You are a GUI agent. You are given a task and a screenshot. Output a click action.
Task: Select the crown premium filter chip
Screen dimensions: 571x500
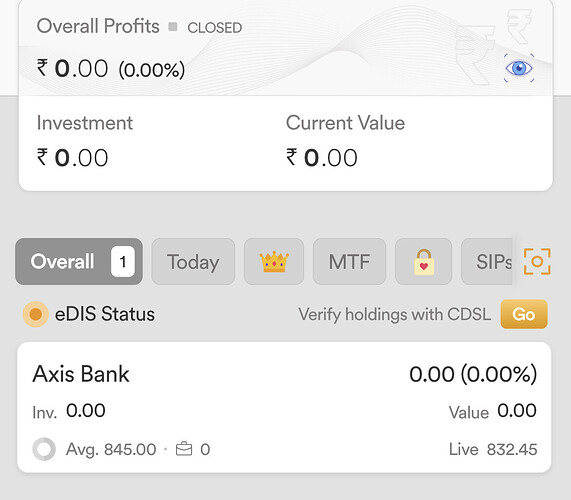click(274, 261)
